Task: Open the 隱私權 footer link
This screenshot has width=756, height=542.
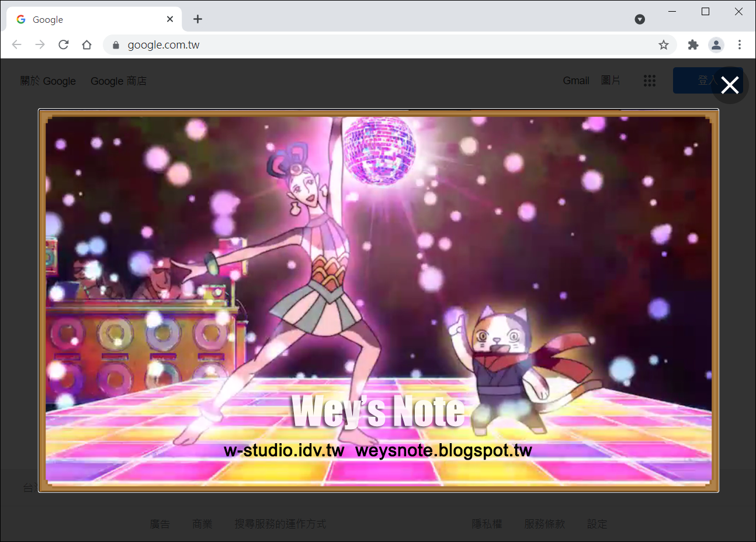Action: pos(487,524)
